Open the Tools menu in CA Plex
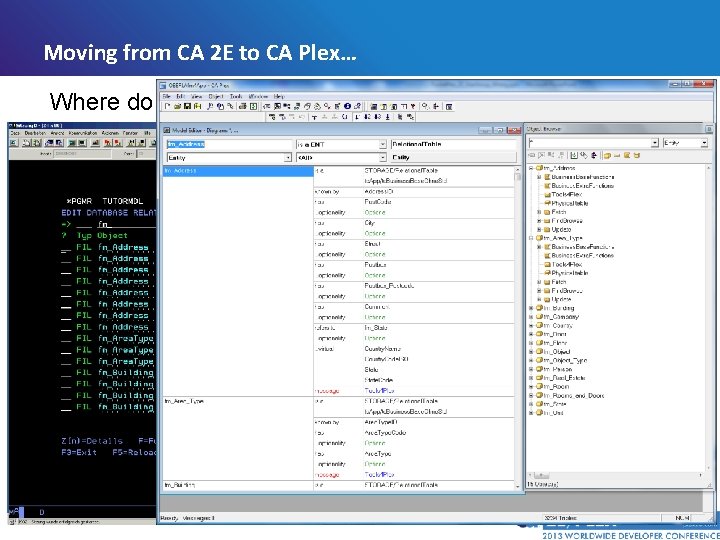720x540 pixels. pos(236,96)
